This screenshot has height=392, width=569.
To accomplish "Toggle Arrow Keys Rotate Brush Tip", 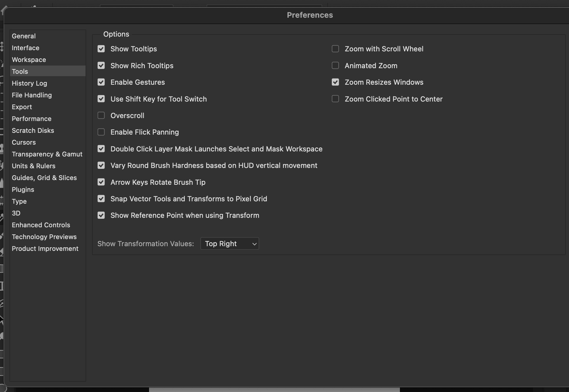I will click(101, 182).
